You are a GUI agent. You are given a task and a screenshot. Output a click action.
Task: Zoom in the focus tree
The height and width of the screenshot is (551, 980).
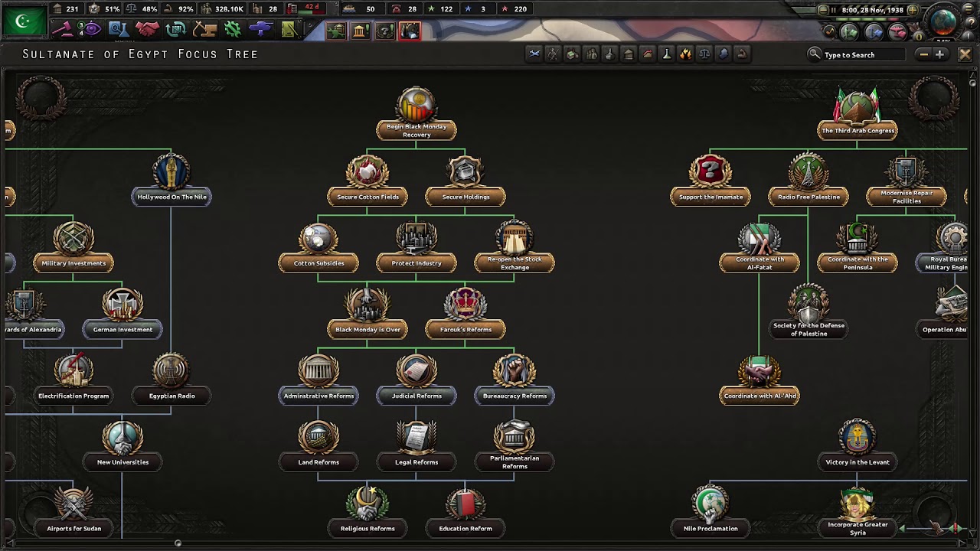click(x=939, y=54)
